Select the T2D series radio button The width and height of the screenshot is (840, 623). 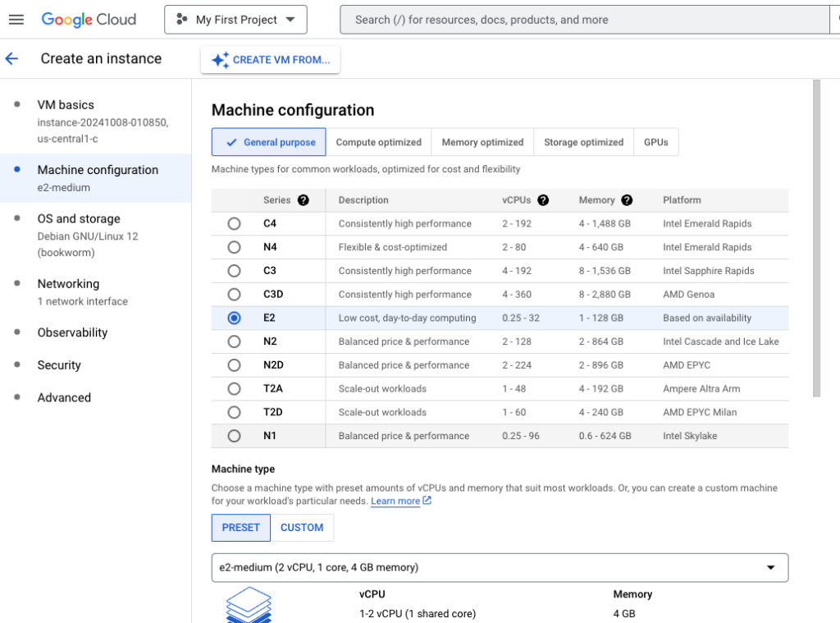coord(234,412)
